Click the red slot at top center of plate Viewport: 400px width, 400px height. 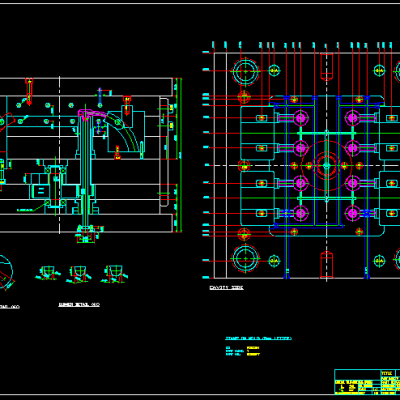[327, 67]
